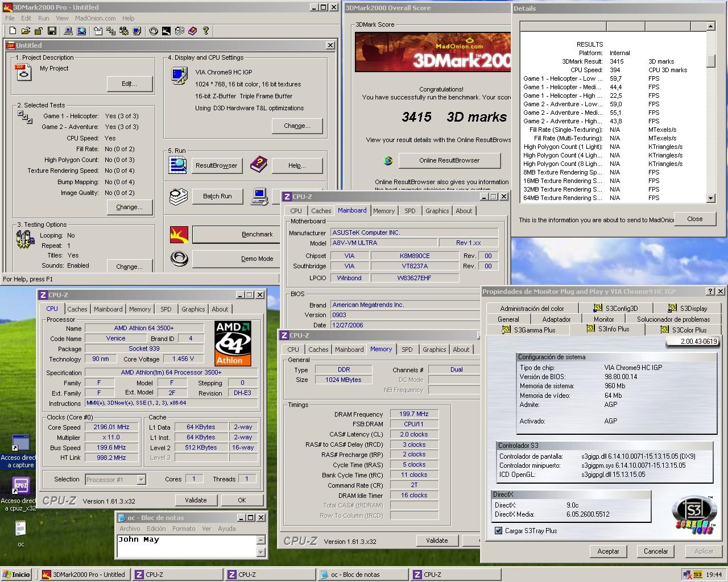Viewport: 728px width, 582px height.
Task: Click the computer system info toolbar icon
Action: [68, 31]
